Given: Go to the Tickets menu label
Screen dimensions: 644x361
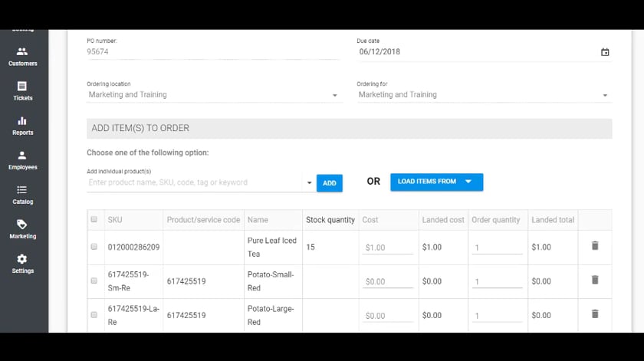Looking at the screenshot, I should [22, 98].
